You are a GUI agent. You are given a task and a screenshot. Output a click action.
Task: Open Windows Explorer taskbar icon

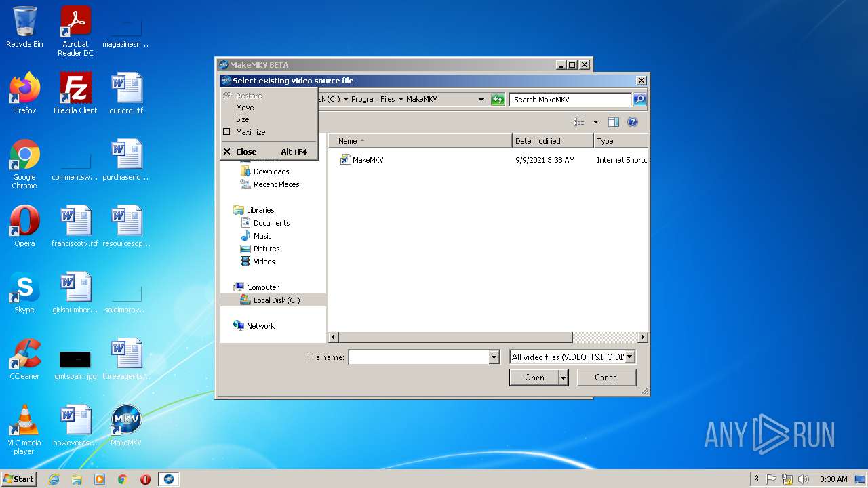(x=77, y=479)
